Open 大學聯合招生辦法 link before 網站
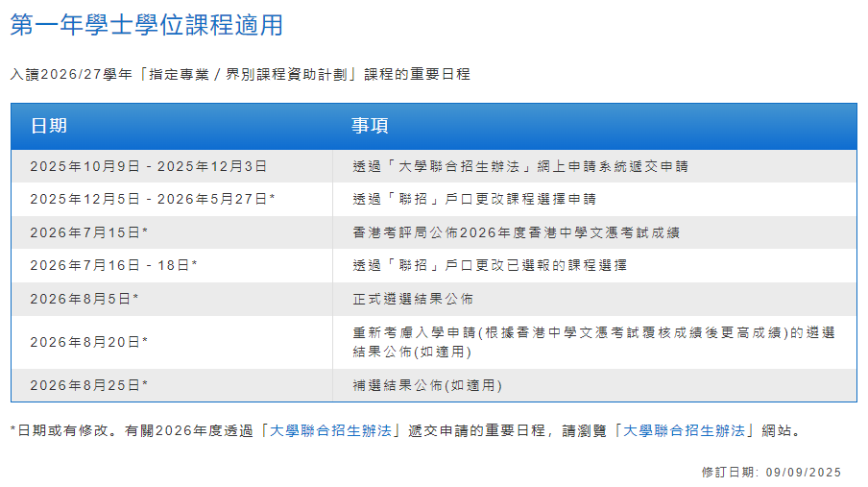The width and height of the screenshot is (868, 487). click(685, 430)
